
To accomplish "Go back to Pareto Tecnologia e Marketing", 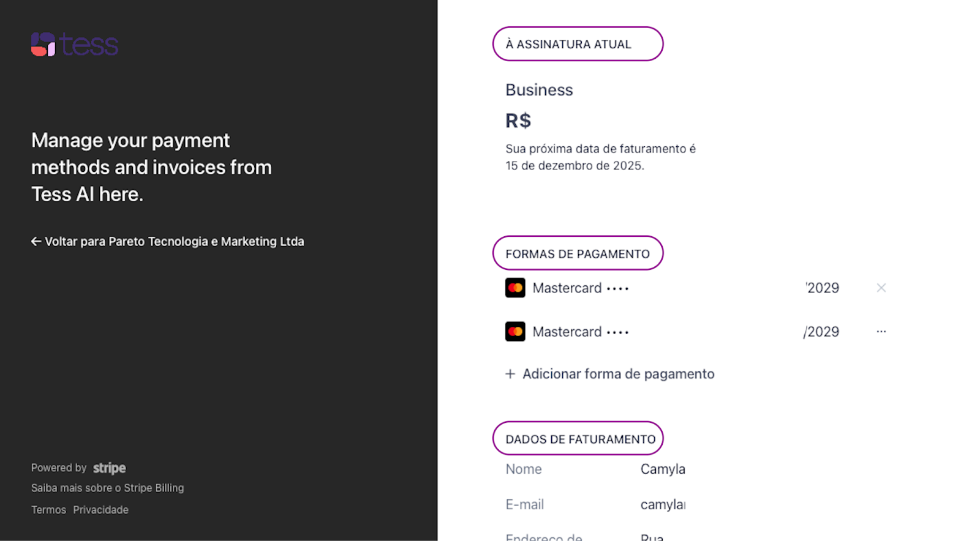I will [x=174, y=242].
